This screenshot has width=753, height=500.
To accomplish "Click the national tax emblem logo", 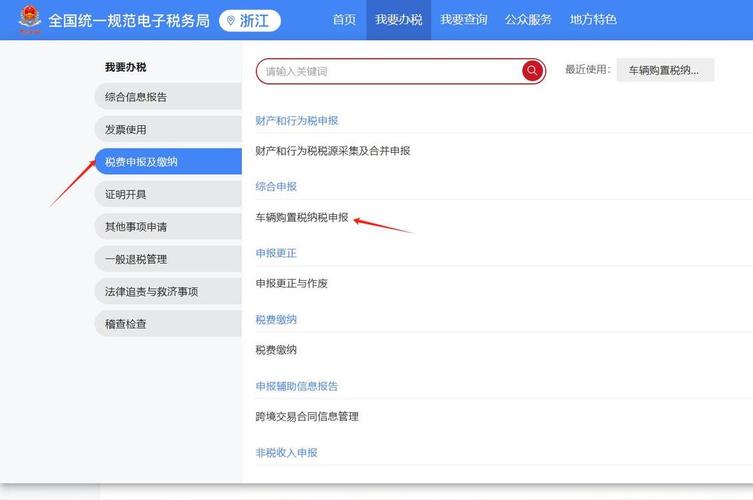I will click(x=30, y=19).
